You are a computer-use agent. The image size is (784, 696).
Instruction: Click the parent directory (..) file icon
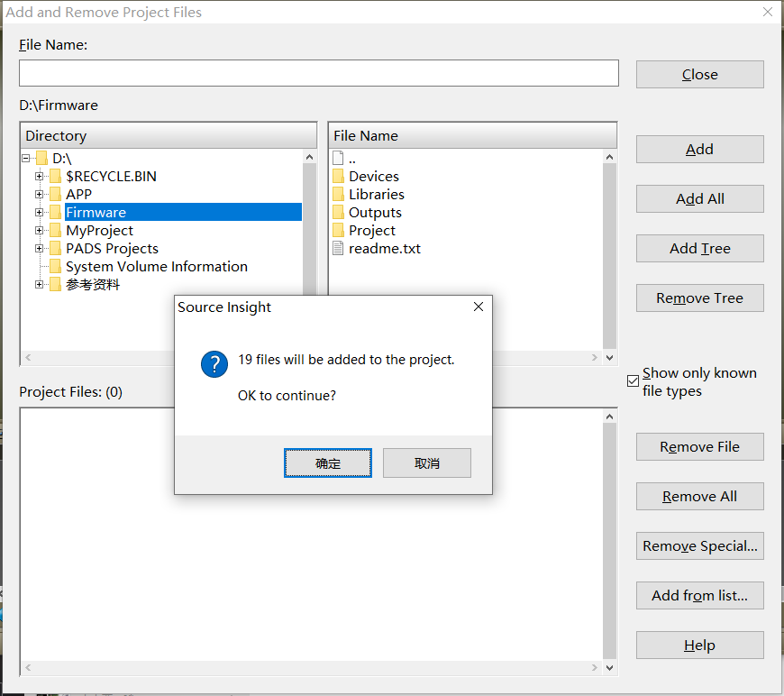point(338,158)
